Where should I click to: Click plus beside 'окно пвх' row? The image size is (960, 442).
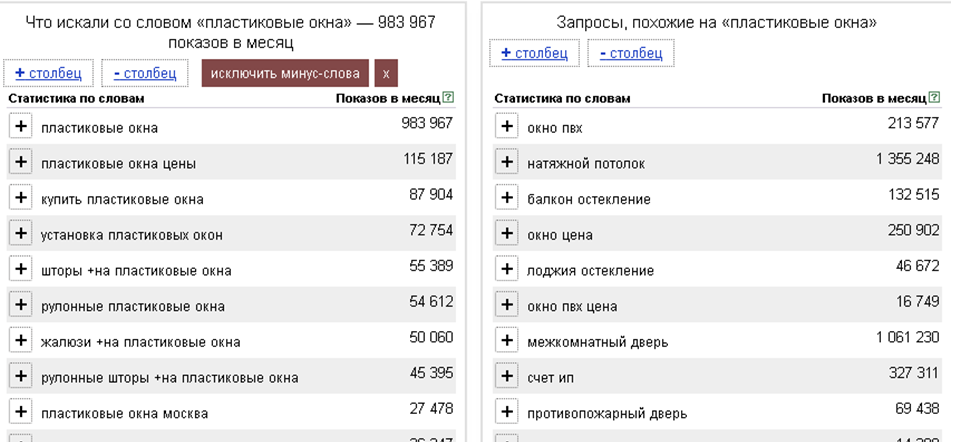[x=506, y=127]
